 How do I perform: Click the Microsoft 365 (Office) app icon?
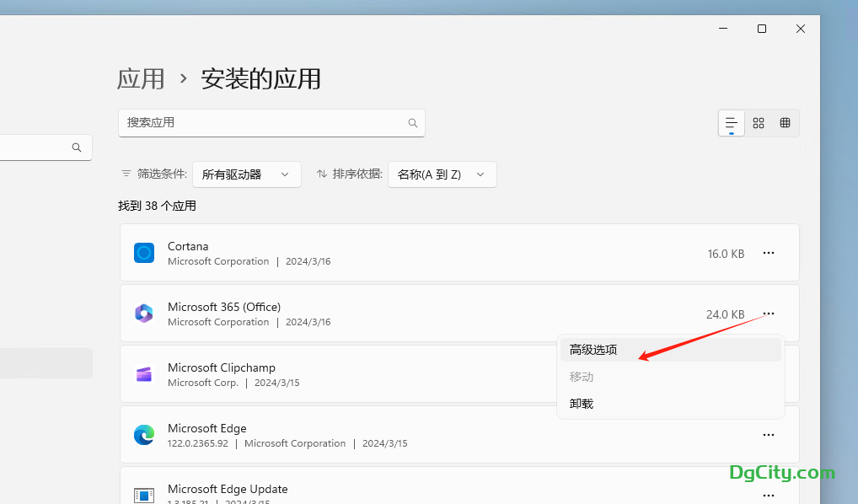pos(144,314)
